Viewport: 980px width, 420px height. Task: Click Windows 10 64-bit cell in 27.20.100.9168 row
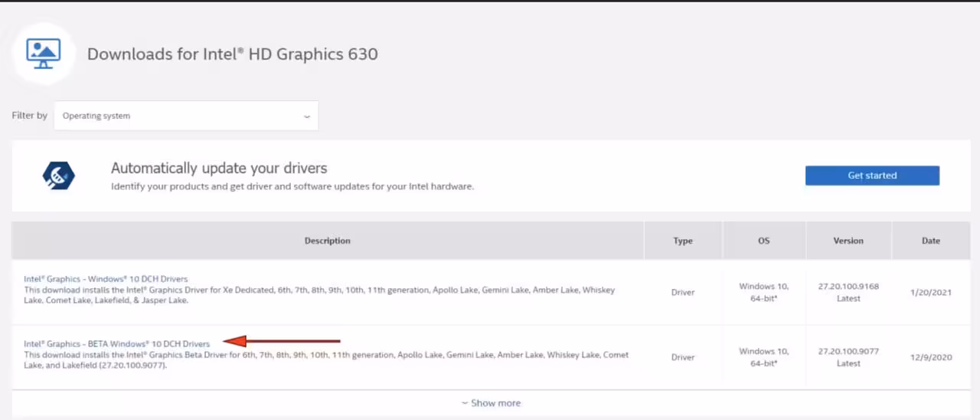point(763,292)
